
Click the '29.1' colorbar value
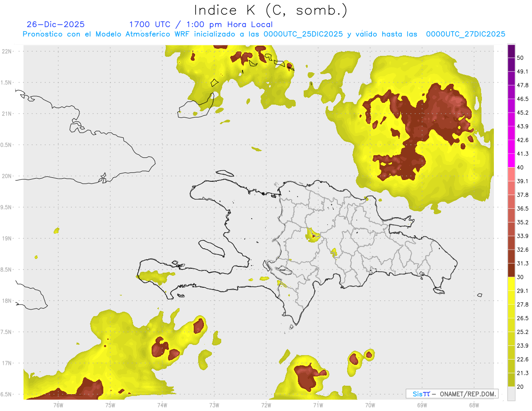[x=523, y=291]
